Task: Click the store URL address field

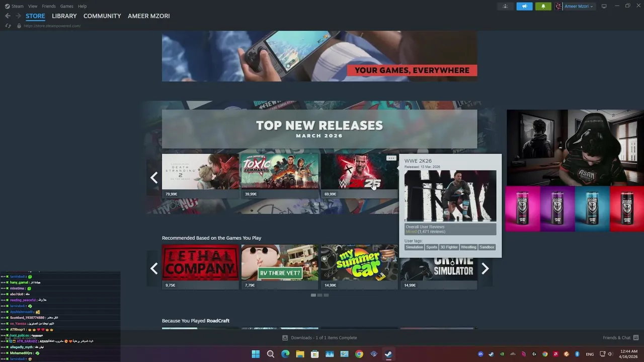Action: (x=52, y=26)
